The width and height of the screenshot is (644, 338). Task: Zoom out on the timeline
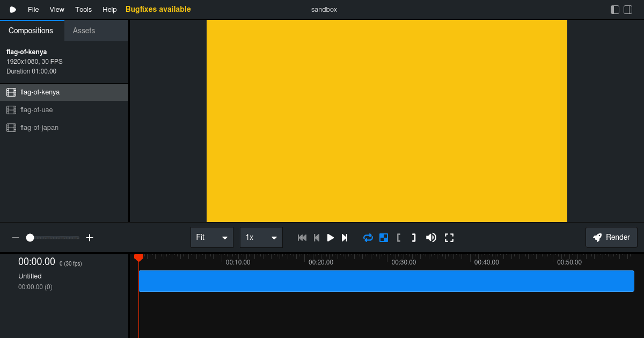pyautogui.click(x=15, y=237)
